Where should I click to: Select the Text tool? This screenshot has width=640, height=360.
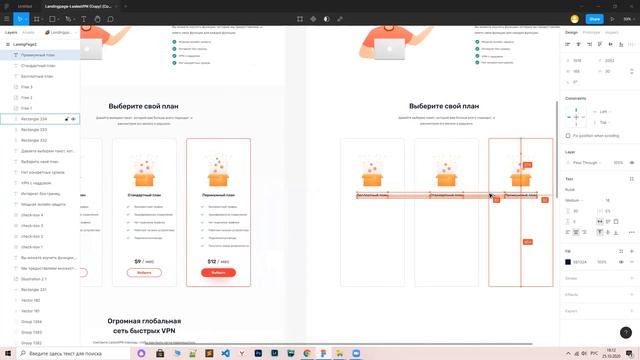84,19
